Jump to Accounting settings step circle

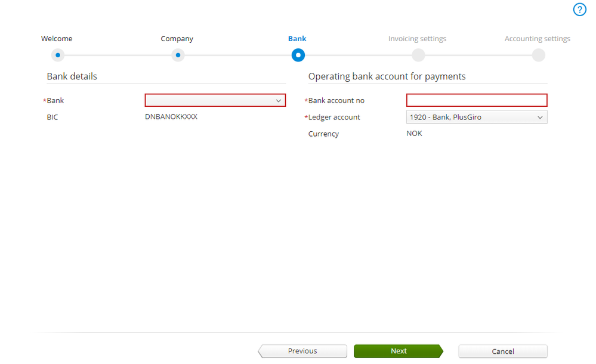click(538, 55)
